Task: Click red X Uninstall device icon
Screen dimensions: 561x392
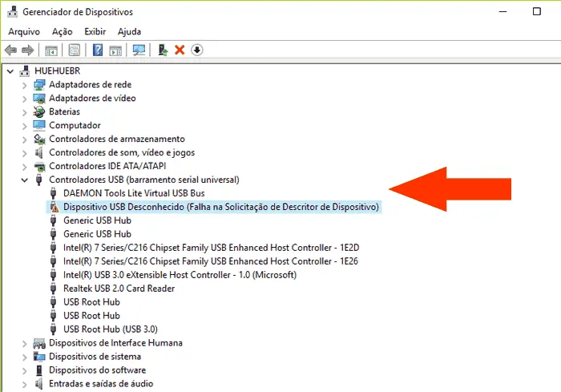Action: 180,51
